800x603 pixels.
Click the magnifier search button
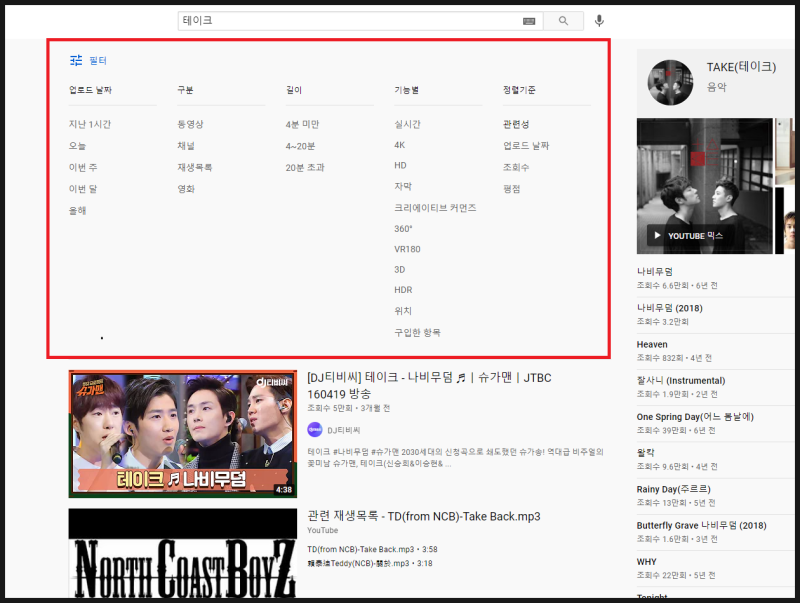[x=563, y=21]
